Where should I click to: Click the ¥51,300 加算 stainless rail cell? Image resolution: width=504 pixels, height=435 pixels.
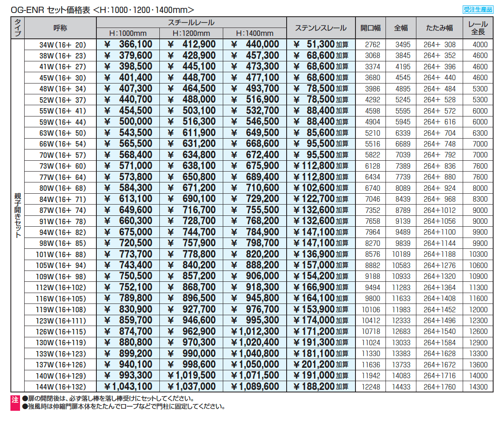pyautogui.click(x=321, y=44)
